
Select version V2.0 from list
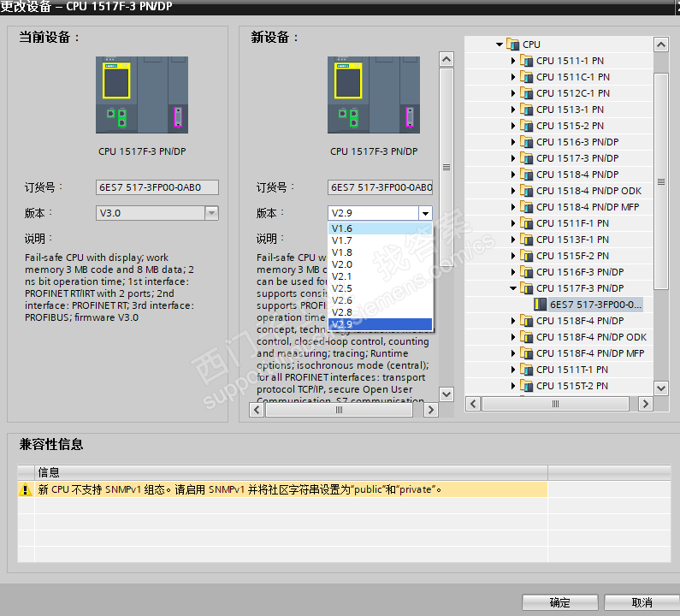coord(380,264)
